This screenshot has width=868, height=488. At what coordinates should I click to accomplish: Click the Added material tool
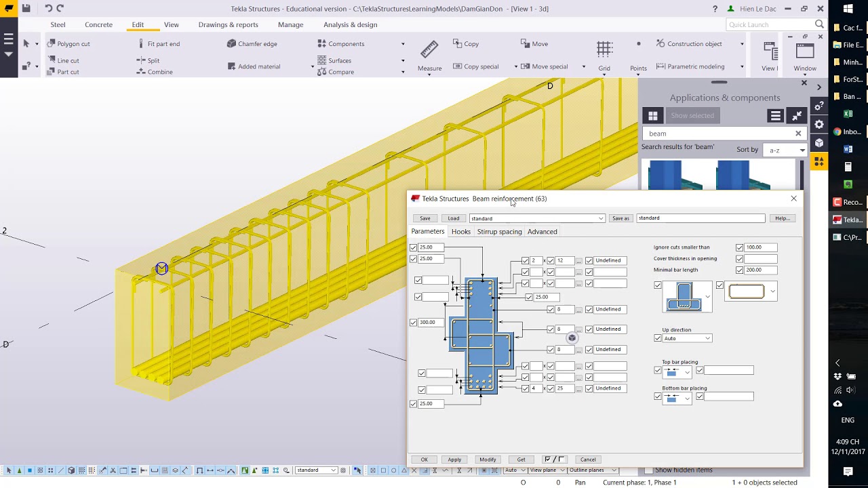[x=254, y=66]
